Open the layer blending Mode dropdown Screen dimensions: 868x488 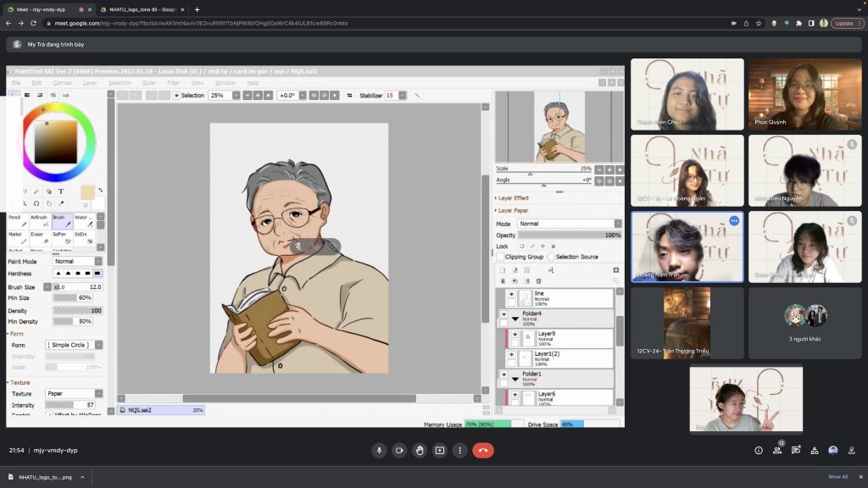(564, 224)
